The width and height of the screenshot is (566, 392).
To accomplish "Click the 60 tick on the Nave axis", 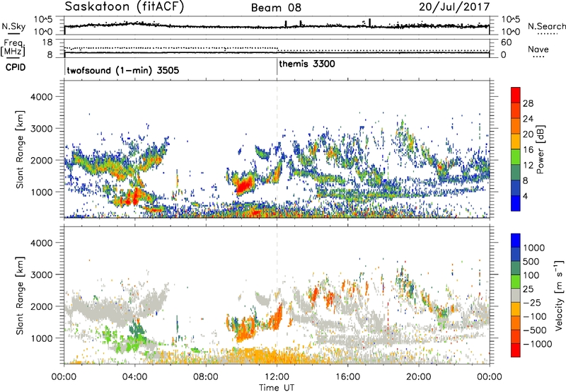I will coord(507,42).
